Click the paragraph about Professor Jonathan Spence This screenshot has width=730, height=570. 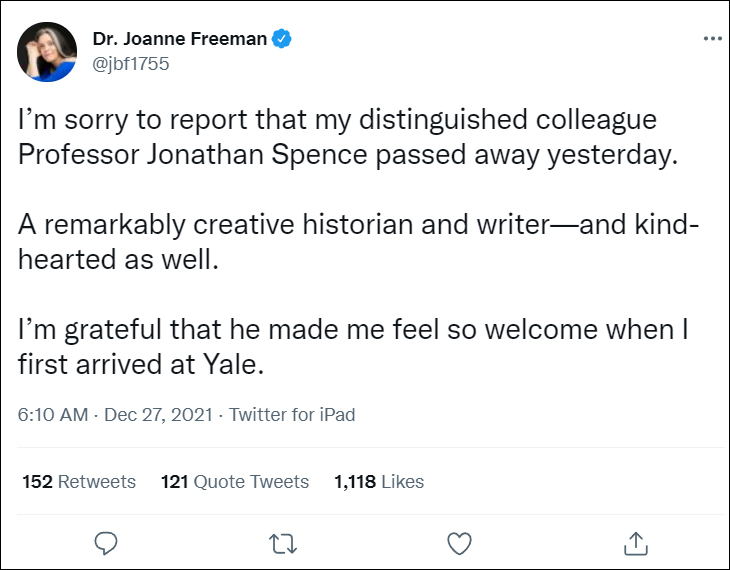point(340,137)
